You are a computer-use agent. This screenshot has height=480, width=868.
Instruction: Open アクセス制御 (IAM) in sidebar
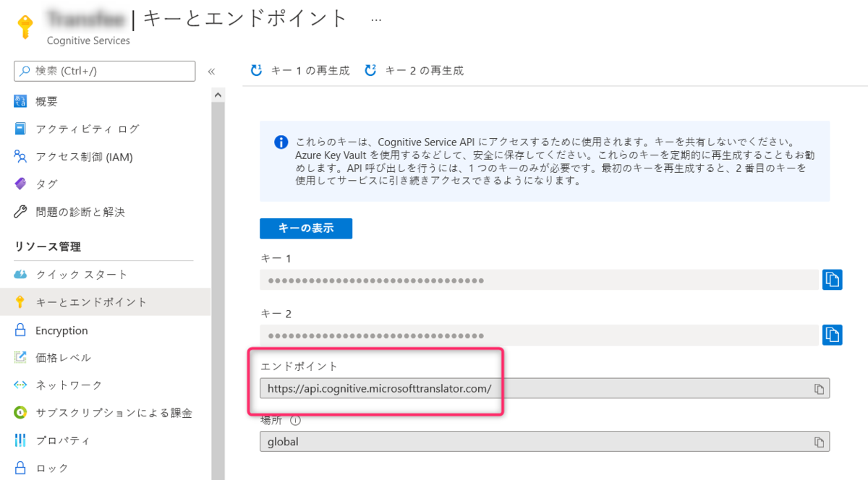[84, 157]
